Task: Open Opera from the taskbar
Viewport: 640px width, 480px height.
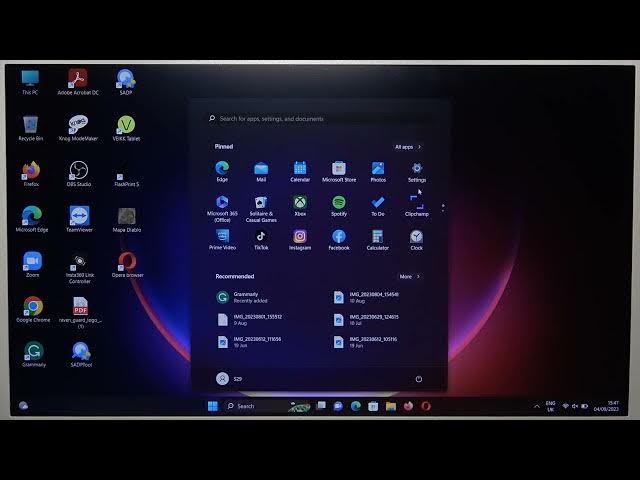Action: [426, 406]
